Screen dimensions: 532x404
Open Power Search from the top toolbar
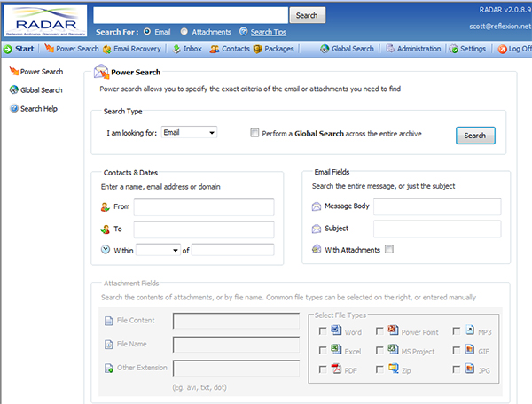(72, 49)
